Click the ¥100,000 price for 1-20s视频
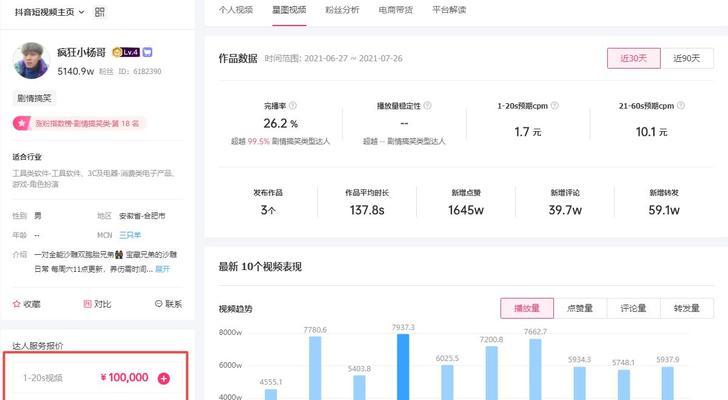 124,378
